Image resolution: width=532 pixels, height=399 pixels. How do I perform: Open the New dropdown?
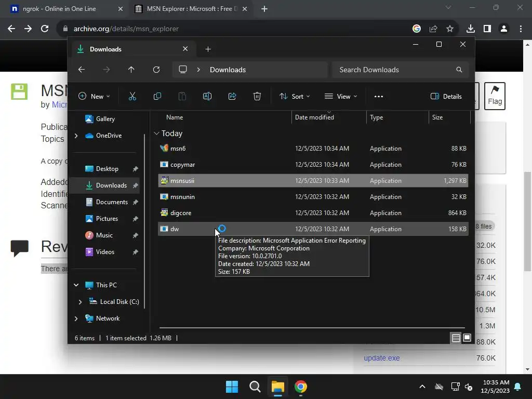[94, 96]
